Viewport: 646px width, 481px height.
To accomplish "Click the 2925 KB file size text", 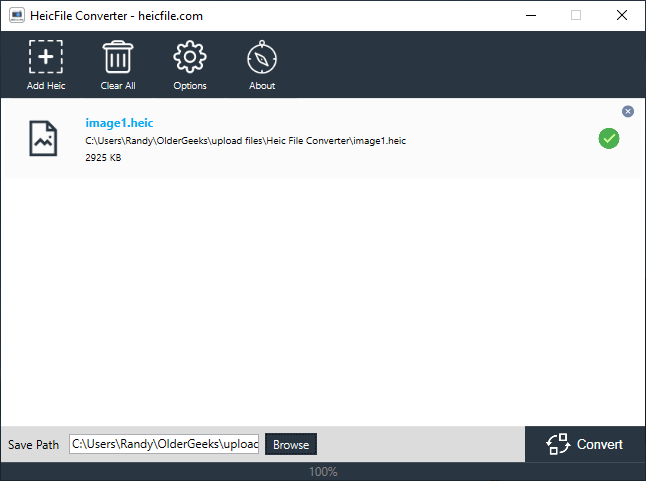I will pyautogui.click(x=103, y=158).
